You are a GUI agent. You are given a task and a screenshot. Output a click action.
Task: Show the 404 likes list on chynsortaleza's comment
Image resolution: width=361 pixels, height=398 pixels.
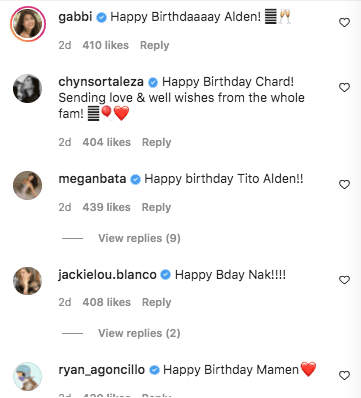pos(107,142)
